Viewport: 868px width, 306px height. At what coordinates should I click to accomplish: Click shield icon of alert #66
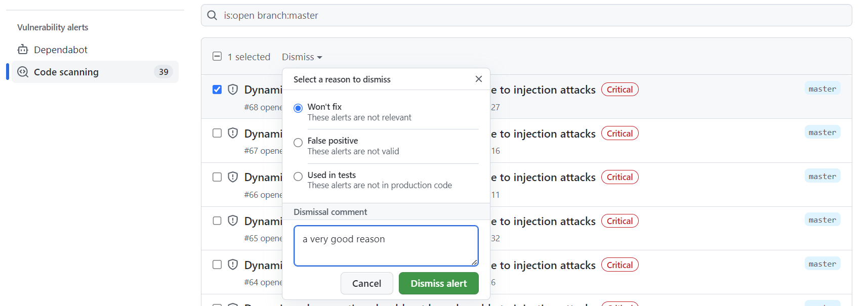click(233, 177)
